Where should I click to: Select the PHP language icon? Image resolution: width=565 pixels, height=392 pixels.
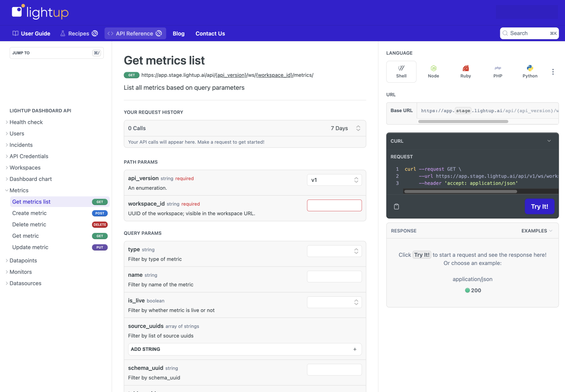(x=498, y=68)
